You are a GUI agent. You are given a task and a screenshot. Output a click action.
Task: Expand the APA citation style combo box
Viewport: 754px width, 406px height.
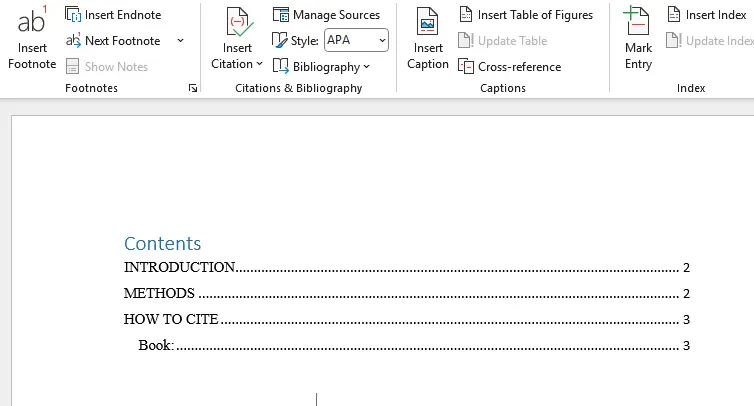point(382,41)
